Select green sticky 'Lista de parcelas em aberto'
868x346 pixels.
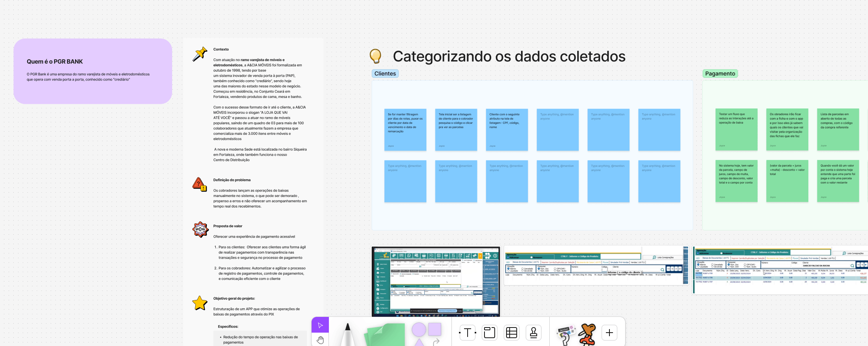pos(838,130)
